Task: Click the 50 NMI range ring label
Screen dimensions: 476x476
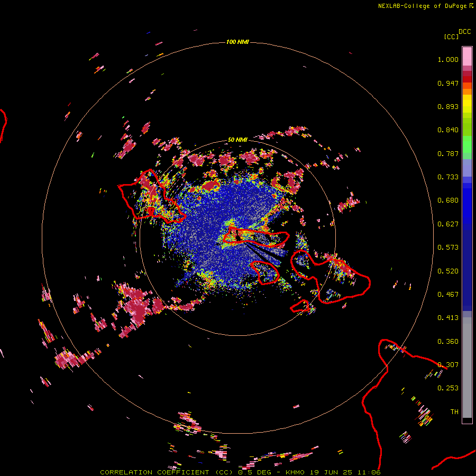Action: coord(237,140)
